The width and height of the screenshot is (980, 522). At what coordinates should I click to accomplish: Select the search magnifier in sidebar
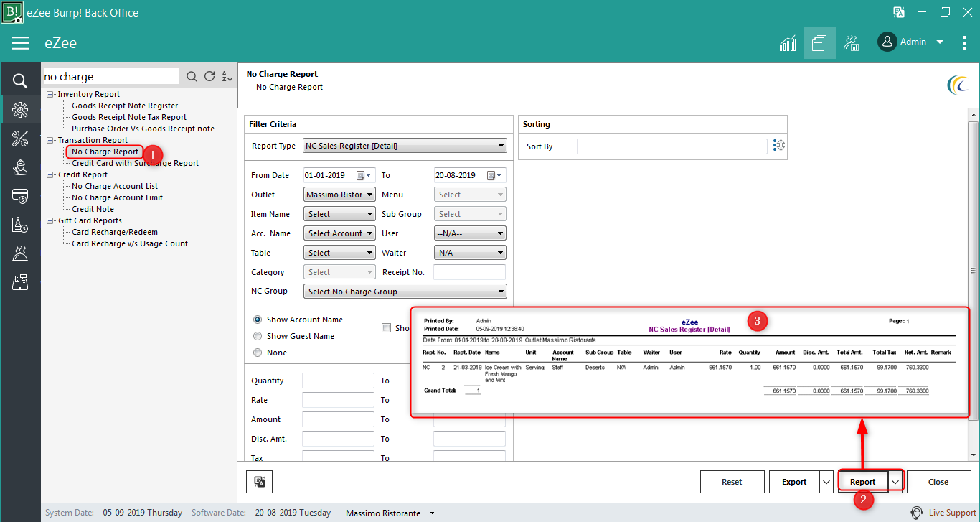tap(20, 80)
